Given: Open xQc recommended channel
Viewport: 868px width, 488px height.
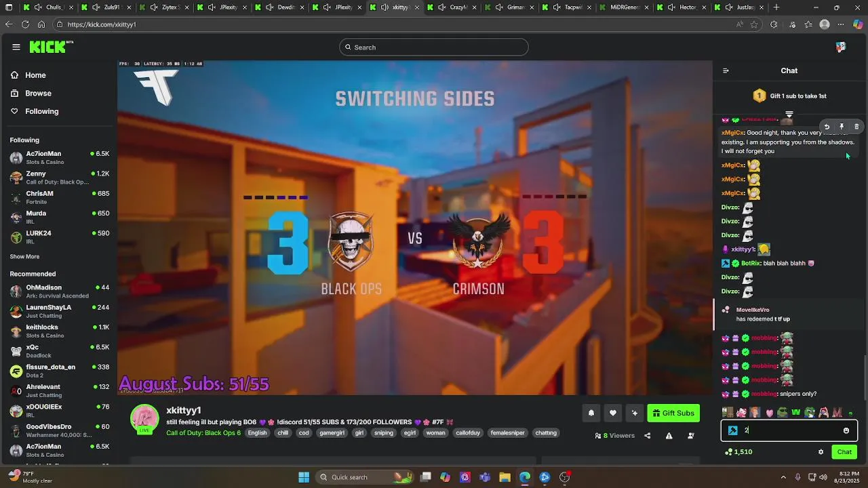Looking at the screenshot, I should point(59,351).
